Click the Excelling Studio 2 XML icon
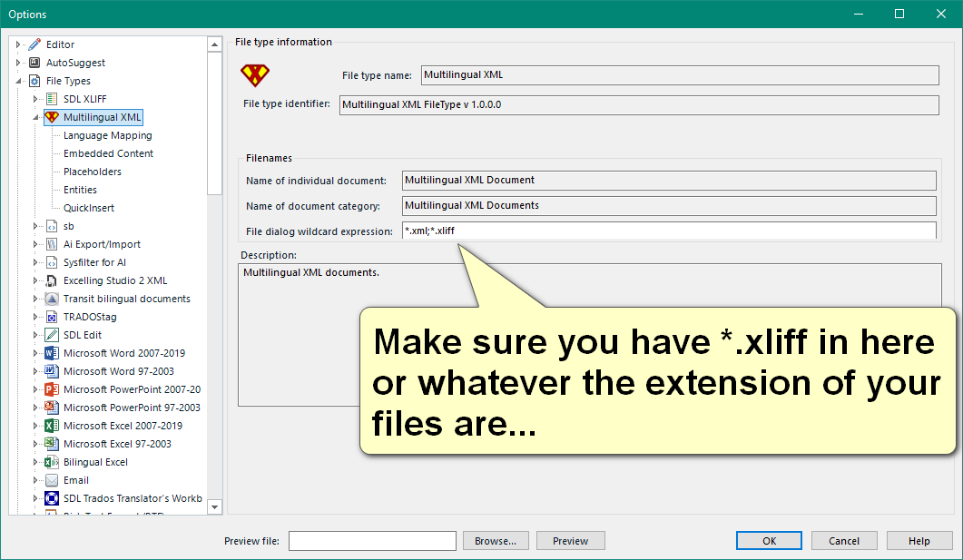Viewport: 963px width, 560px height. [53, 280]
